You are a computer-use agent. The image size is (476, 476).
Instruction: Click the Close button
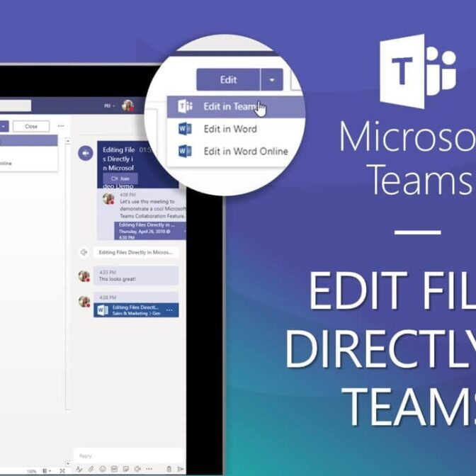pos(31,126)
